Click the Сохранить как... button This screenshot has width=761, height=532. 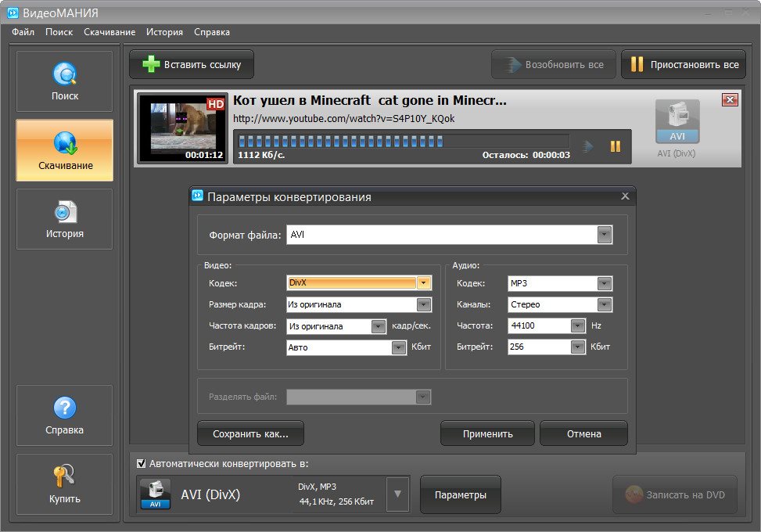[x=250, y=433]
